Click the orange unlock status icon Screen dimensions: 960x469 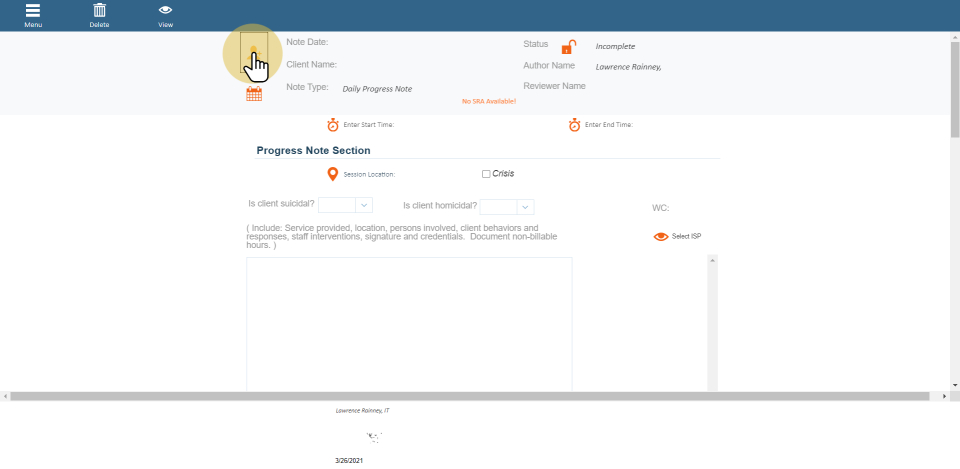click(568, 47)
